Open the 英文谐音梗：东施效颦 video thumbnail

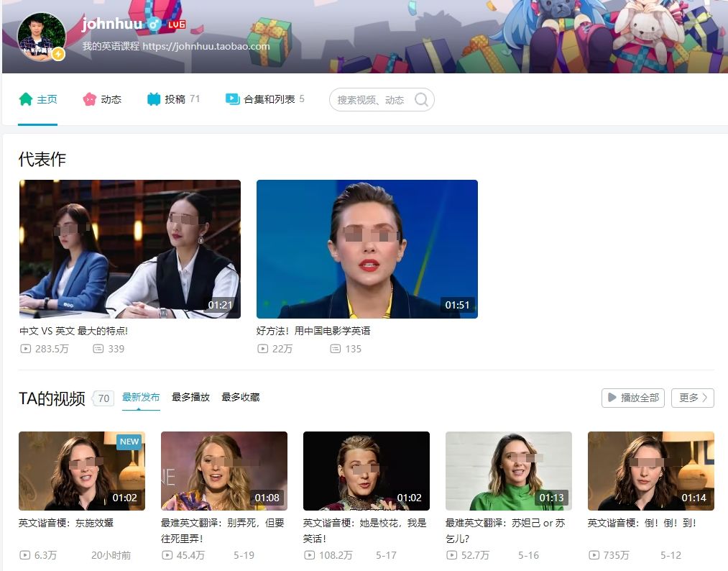[x=81, y=471]
